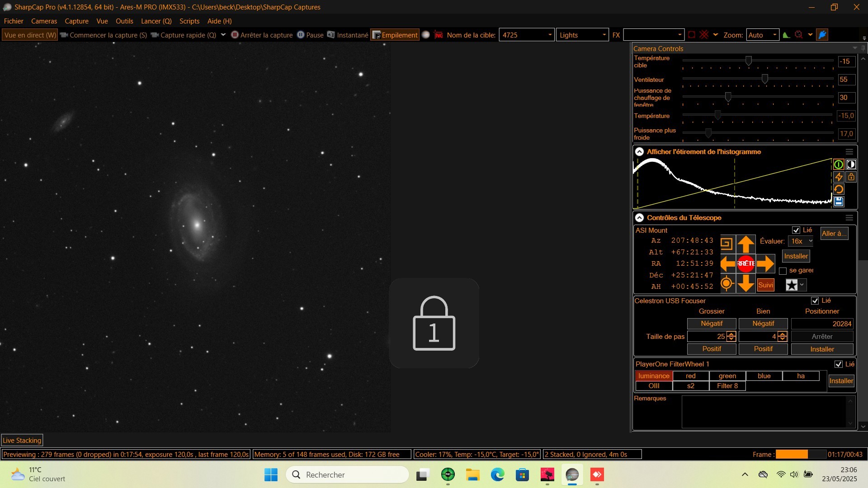Click the blue floppy disk save icon
This screenshot has height=488, width=868.
pos(839,202)
